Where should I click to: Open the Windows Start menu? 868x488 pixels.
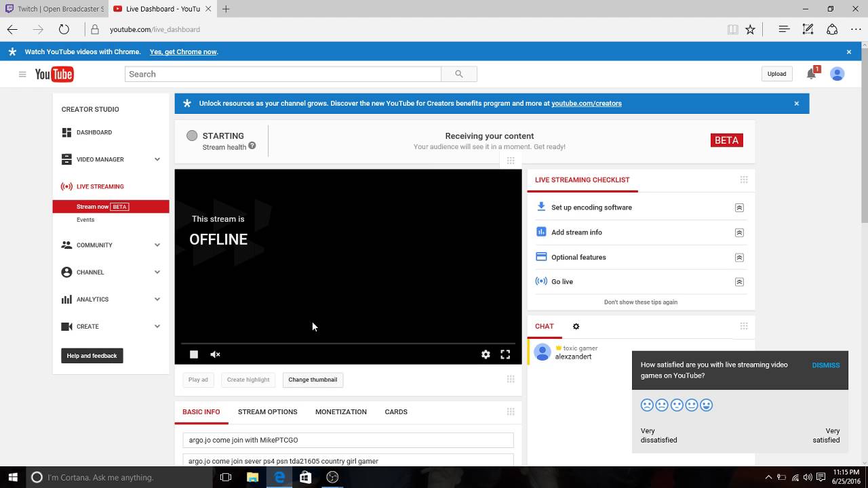coord(12,477)
